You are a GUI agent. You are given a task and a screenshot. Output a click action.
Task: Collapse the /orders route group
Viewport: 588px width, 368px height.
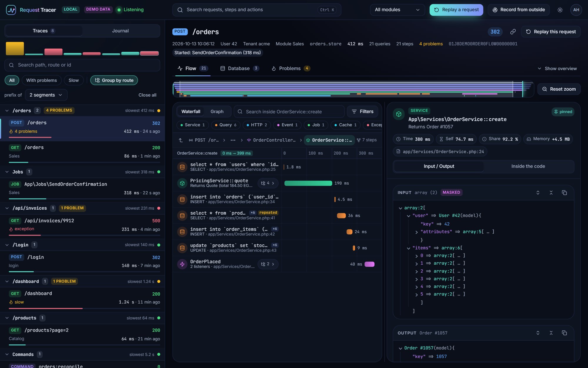coord(7,111)
